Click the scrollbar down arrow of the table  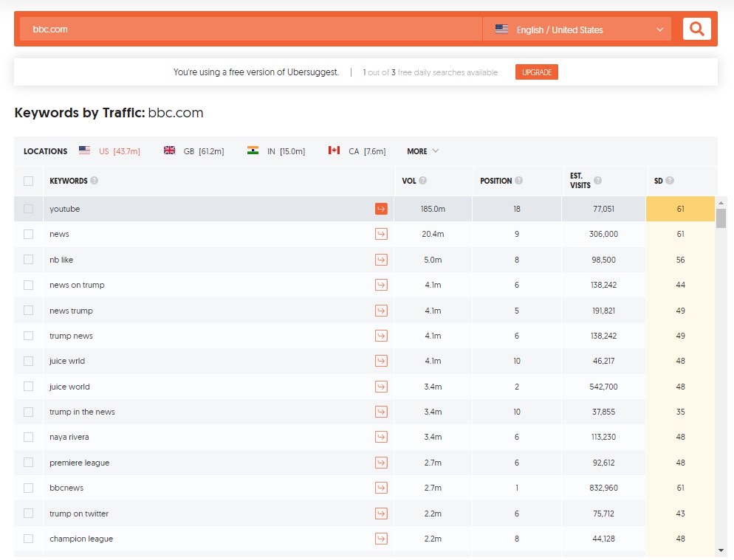721,550
